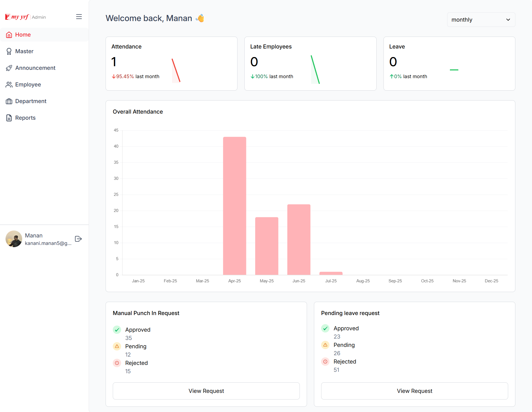
Task: Select the Jun-25 attendance bar
Action: point(299,239)
